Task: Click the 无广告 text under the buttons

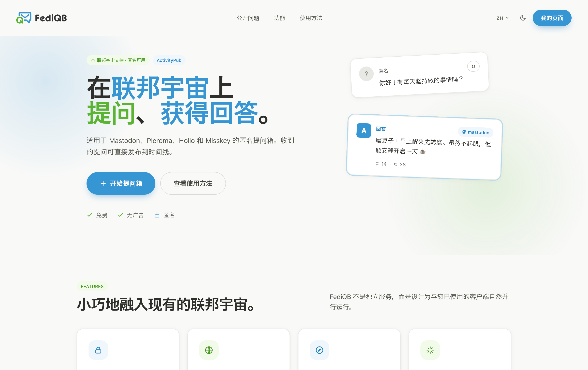Action: click(135, 215)
